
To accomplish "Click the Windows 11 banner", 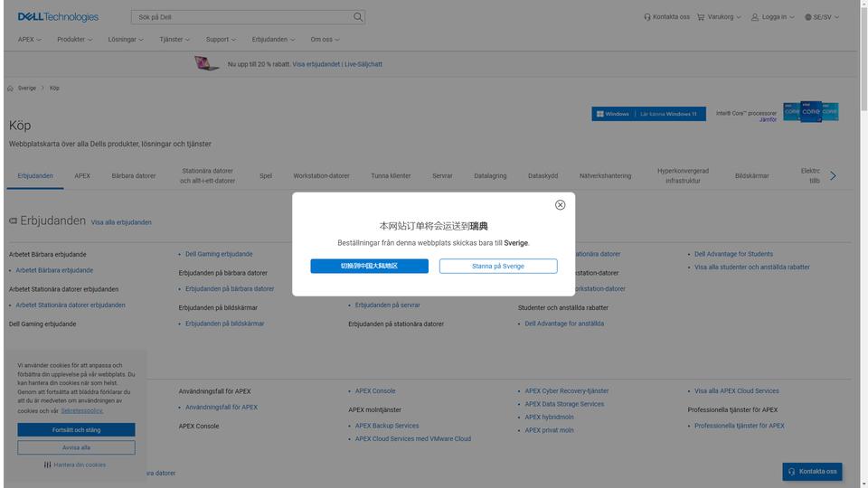I will (x=648, y=114).
